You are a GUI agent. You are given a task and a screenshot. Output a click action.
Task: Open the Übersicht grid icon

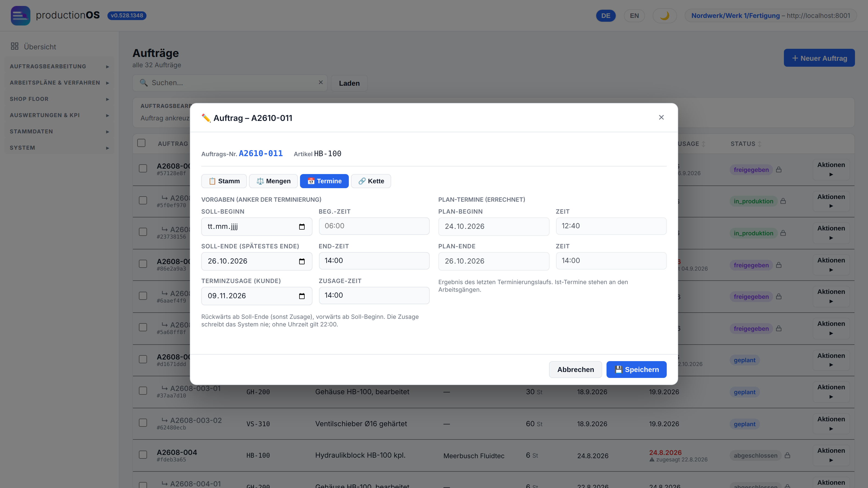(14, 46)
